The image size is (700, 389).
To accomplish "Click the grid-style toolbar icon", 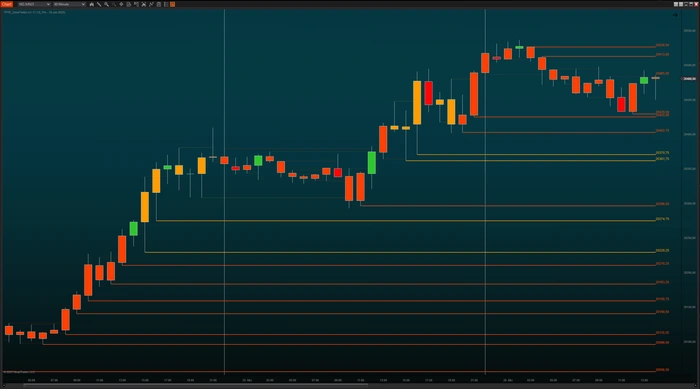I will click(166, 4).
